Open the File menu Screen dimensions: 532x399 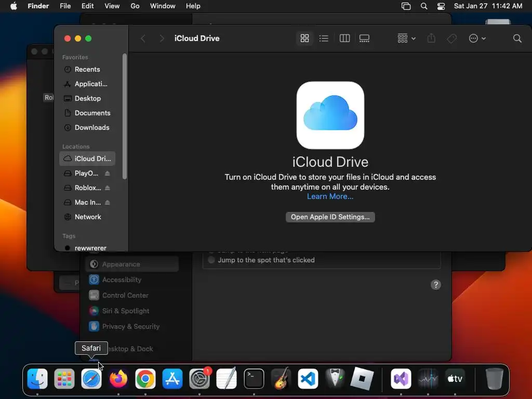tap(65, 6)
